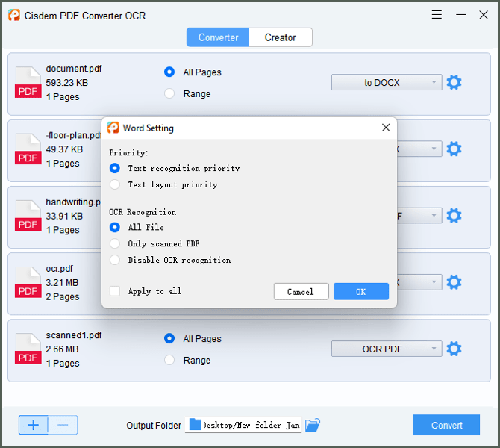
Task: Open settings gear for document.pdf
Action: (x=454, y=82)
